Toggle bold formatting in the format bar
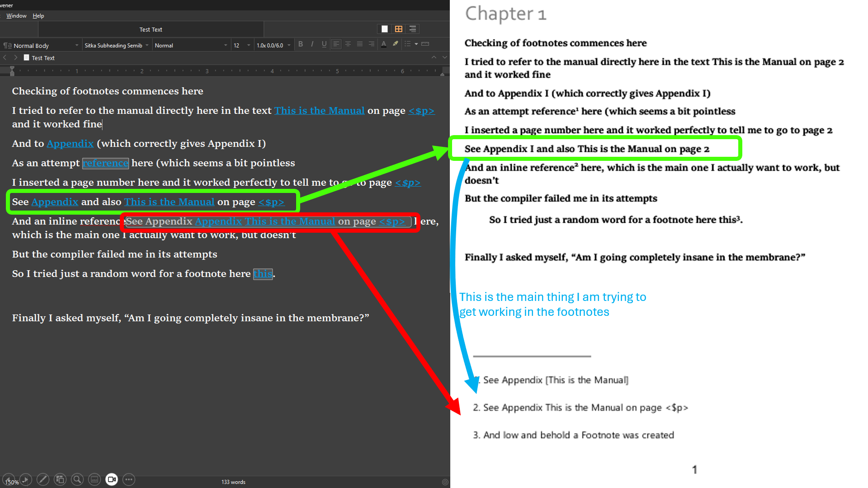 pyautogui.click(x=301, y=44)
